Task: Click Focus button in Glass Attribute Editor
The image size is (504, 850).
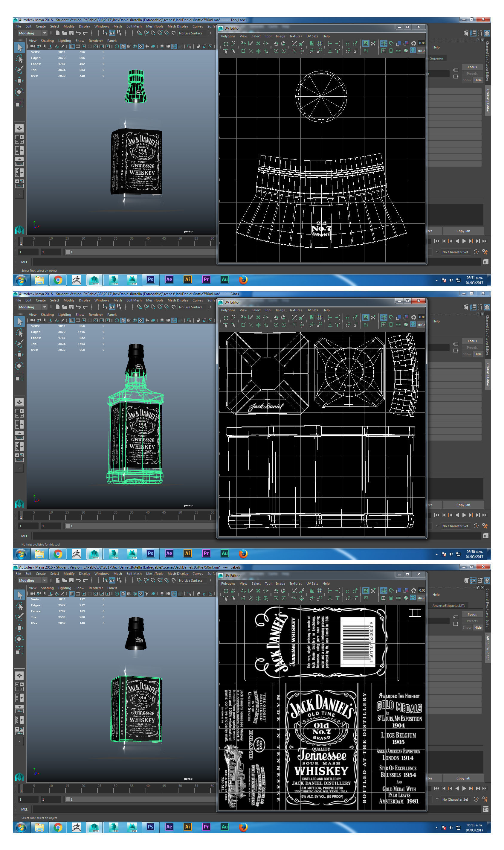Action: pos(472,341)
